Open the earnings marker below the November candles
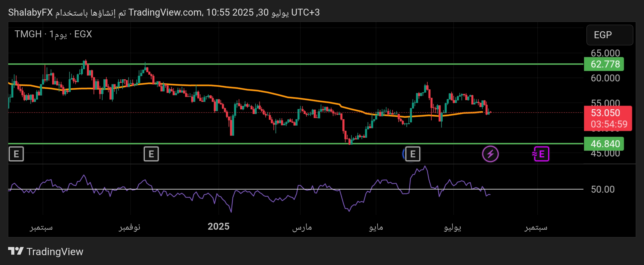Screen dimensions: 644x265 (151, 154)
